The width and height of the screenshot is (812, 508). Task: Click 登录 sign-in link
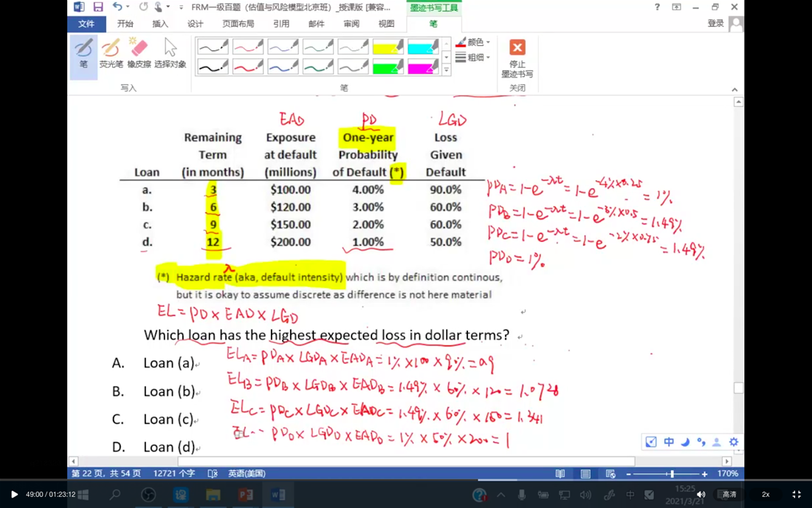716,24
